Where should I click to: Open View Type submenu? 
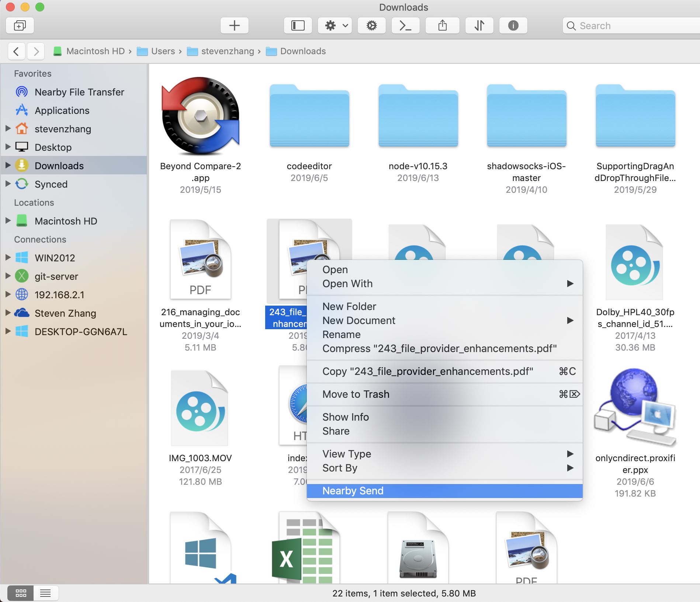(x=445, y=454)
